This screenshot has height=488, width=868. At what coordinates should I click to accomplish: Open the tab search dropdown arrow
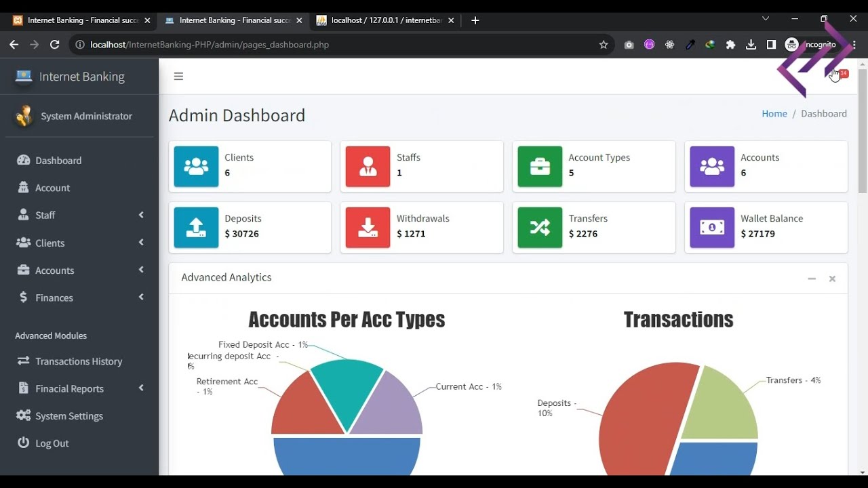(766, 19)
